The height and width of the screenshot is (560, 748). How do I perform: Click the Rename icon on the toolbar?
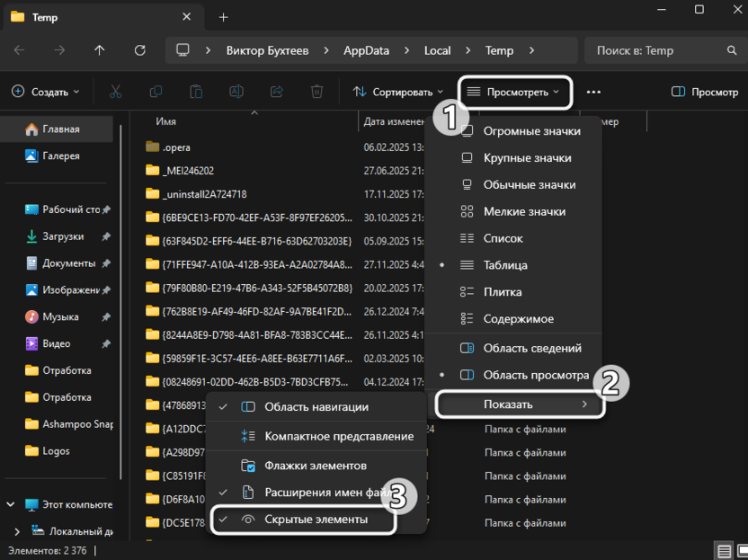click(x=236, y=92)
